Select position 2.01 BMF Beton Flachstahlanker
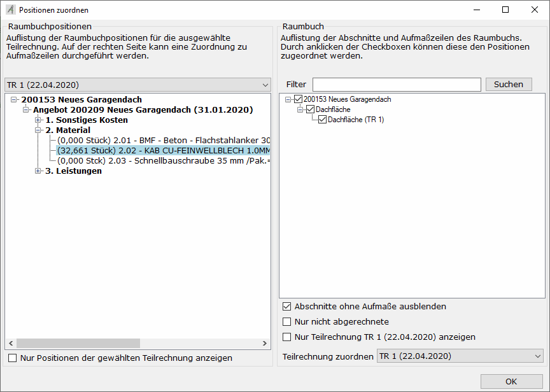This screenshot has height=392, width=550. [x=164, y=140]
